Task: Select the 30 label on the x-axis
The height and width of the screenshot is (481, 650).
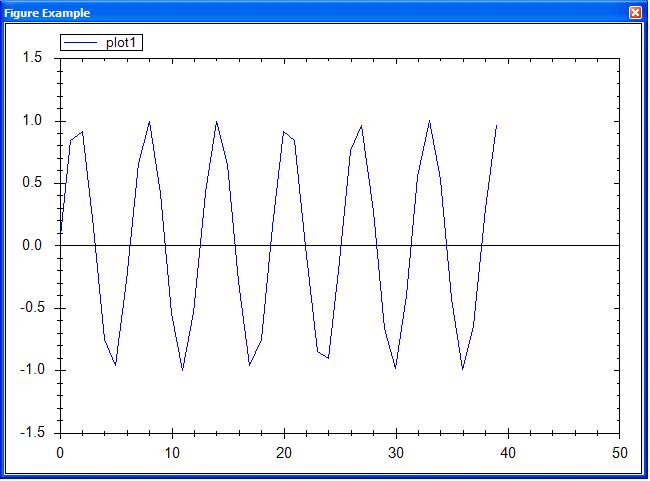Action: click(396, 453)
